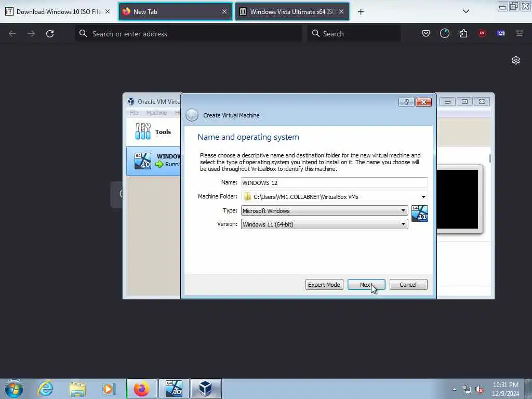Reload the current page
Image resolution: width=532 pixels, height=399 pixels.
(x=50, y=34)
